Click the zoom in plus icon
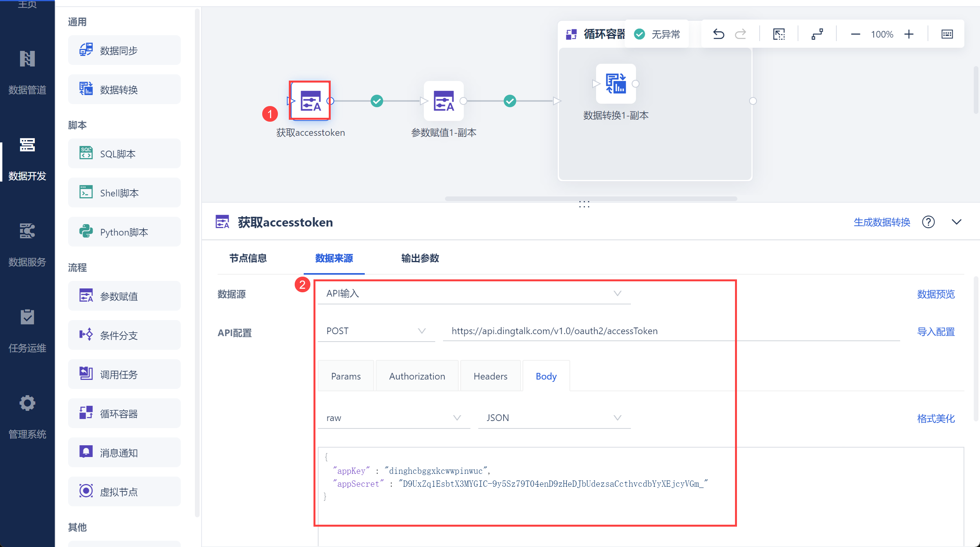The height and width of the screenshot is (547, 980). pos(909,34)
